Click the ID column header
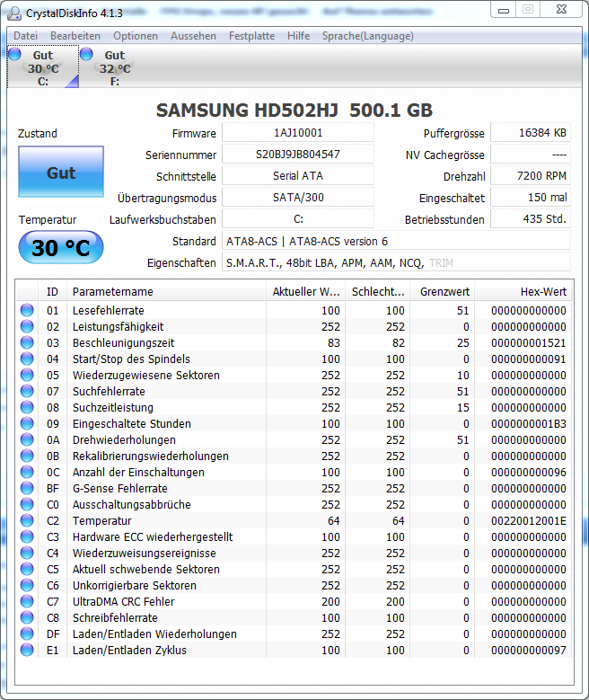 52,291
